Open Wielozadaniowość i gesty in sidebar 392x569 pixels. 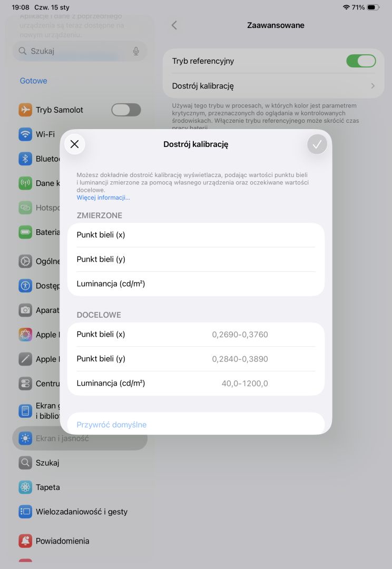click(x=80, y=512)
